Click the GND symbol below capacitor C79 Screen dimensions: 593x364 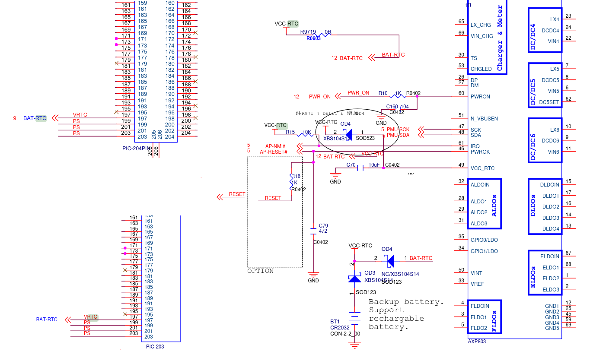(313, 275)
